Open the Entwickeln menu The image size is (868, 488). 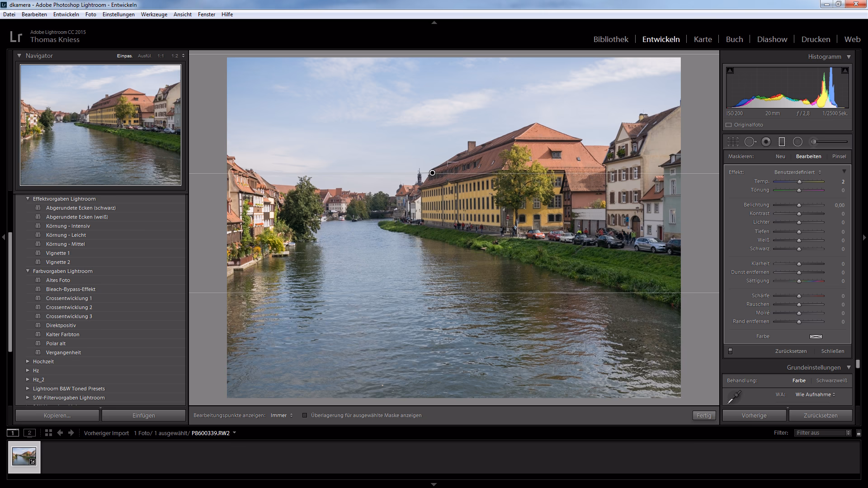(66, 14)
